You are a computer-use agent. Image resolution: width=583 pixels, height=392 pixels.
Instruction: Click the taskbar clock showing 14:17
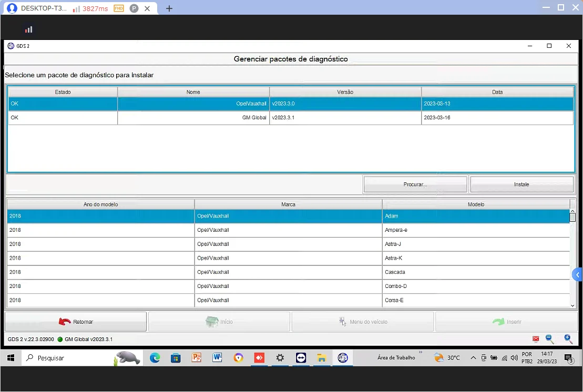tap(547, 358)
